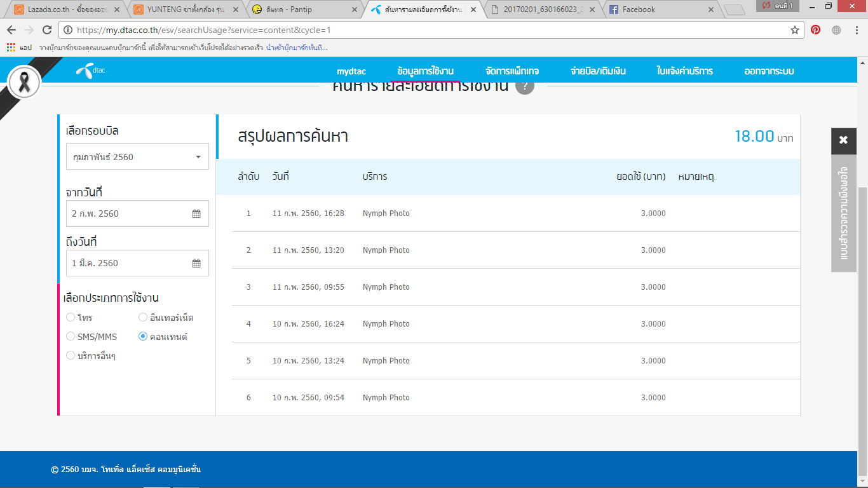Click the นำเข้าบุ๊กมาร์กทันที link
Viewport: 868px width, 488px height.
point(297,48)
